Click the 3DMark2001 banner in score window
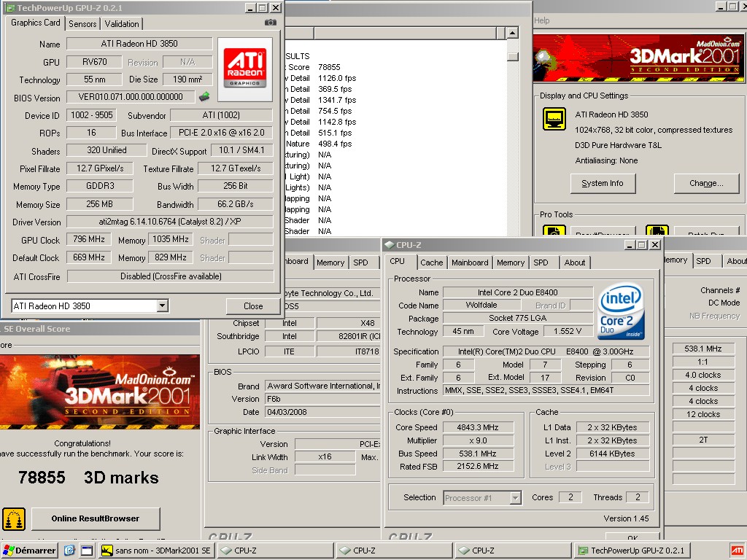Image resolution: width=747 pixels, height=560 pixels. 99,392
